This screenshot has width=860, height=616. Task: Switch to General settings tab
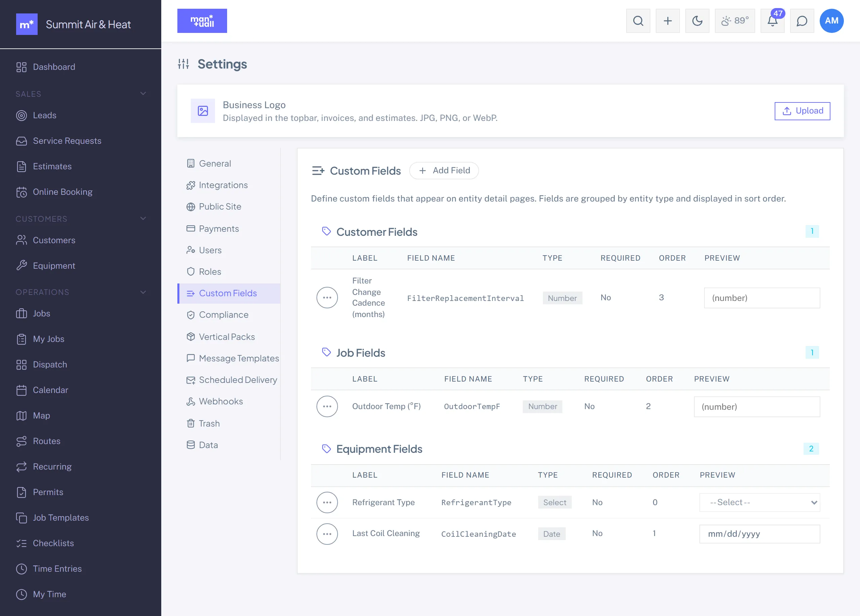click(x=229, y=164)
